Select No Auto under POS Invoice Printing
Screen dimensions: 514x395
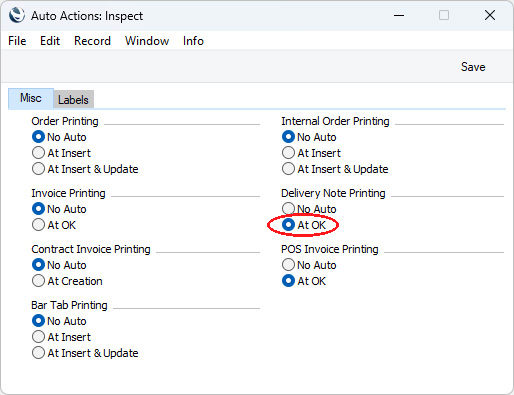point(309,265)
